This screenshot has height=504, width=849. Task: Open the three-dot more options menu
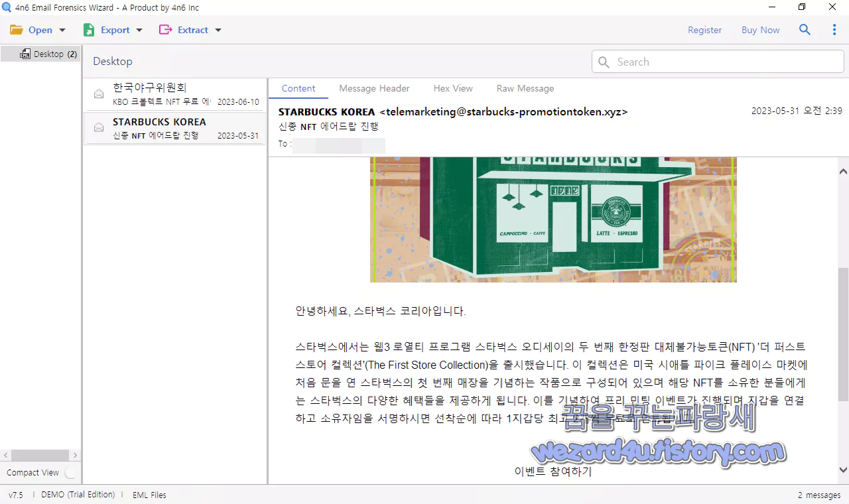[x=834, y=30]
